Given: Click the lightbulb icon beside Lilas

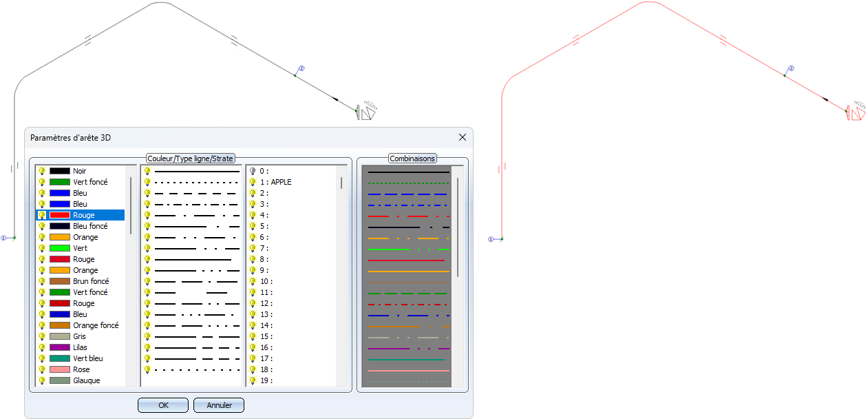Looking at the screenshot, I should coord(42,347).
